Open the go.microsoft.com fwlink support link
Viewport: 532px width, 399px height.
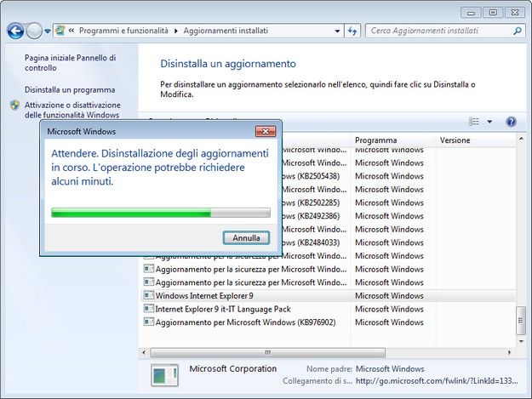(437, 381)
